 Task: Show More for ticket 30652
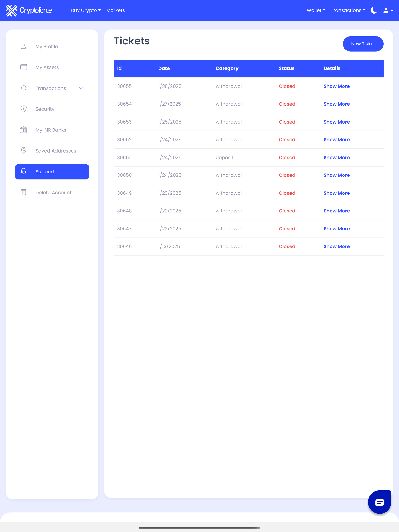coord(337,140)
